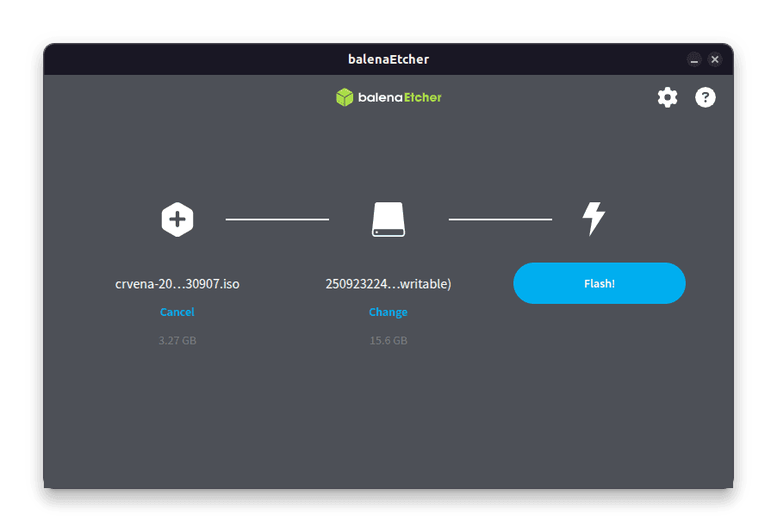
Task: Cancel the selected image file
Action: [177, 312]
